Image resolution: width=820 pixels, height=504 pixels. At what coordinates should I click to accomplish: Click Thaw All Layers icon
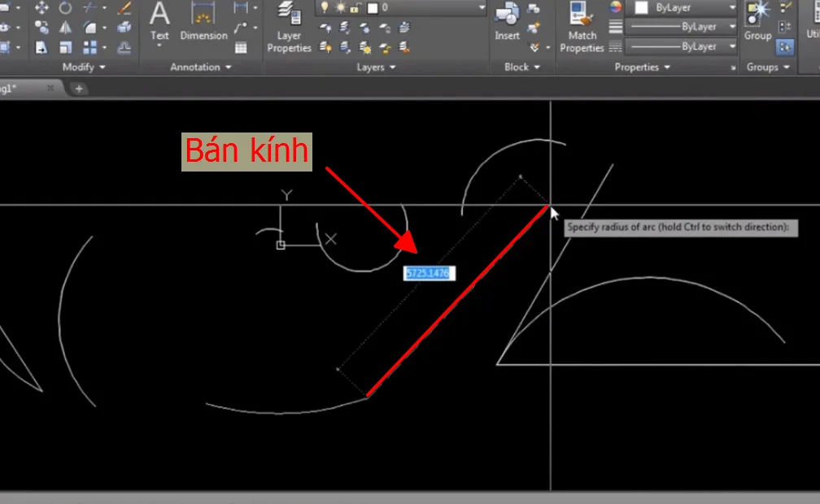(x=365, y=48)
